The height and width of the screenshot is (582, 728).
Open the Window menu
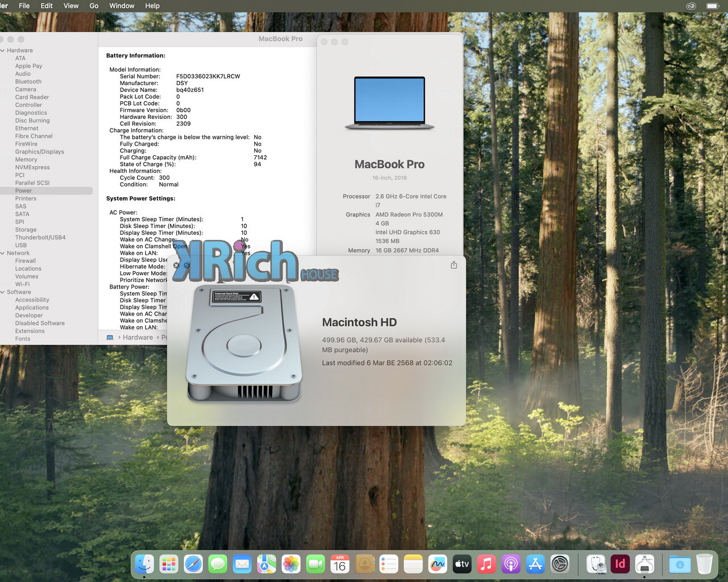pos(122,6)
